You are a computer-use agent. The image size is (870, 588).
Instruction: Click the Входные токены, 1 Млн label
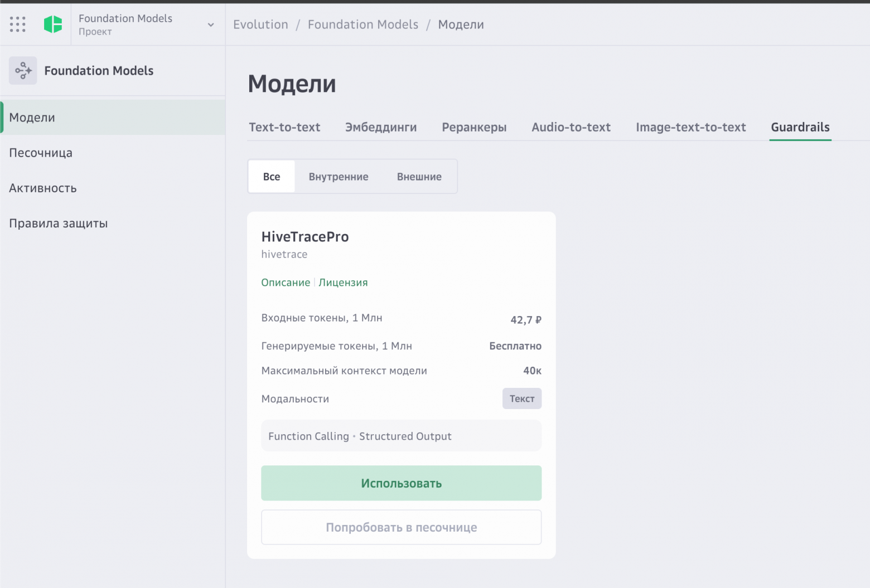(322, 318)
